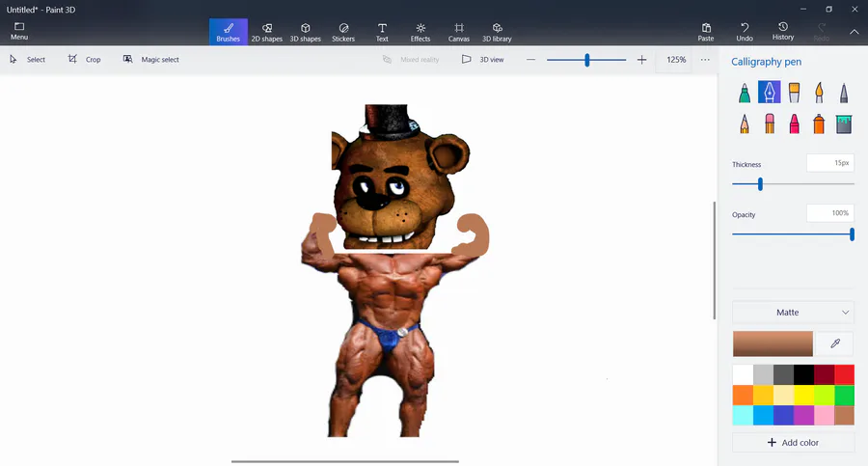868x466 pixels.
Task: Click the zoom level slider handle
Action: [x=586, y=59]
